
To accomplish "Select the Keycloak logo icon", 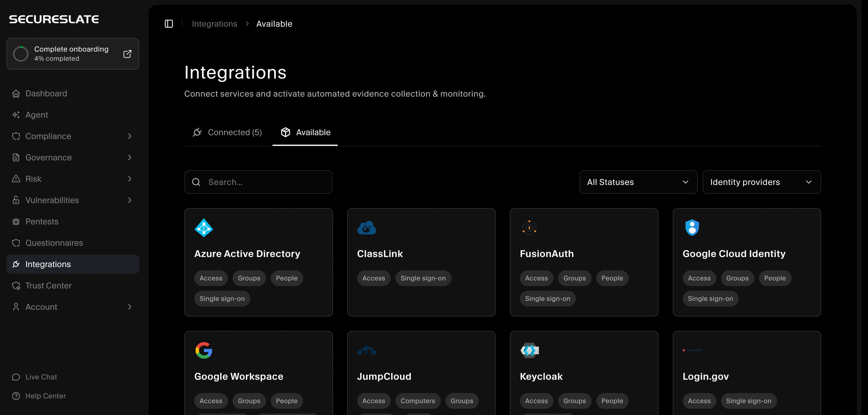I will point(529,350).
